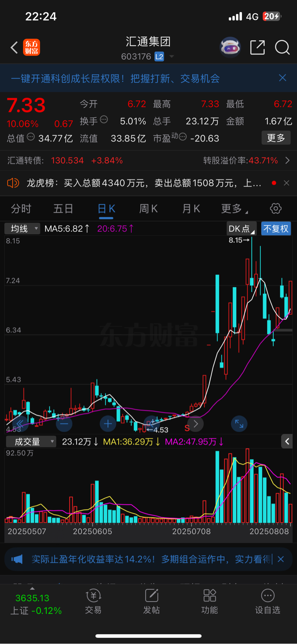Tap the MA1:36.29万 volume label
The width and height of the screenshot is (297, 644).
131,441
